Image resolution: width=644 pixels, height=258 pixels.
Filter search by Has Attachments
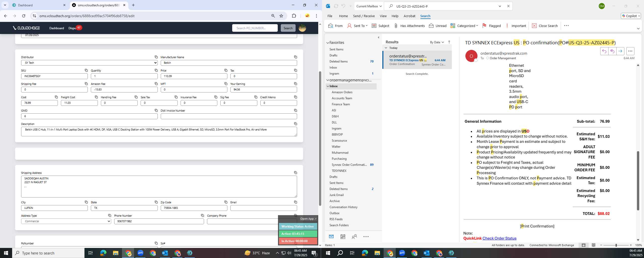(x=409, y=26)
